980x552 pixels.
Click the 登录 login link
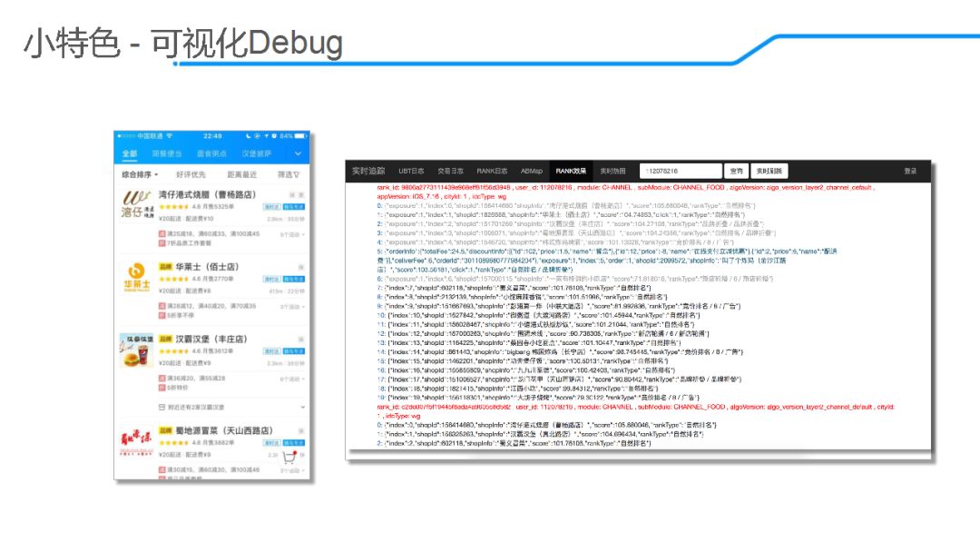coord(910,171)
